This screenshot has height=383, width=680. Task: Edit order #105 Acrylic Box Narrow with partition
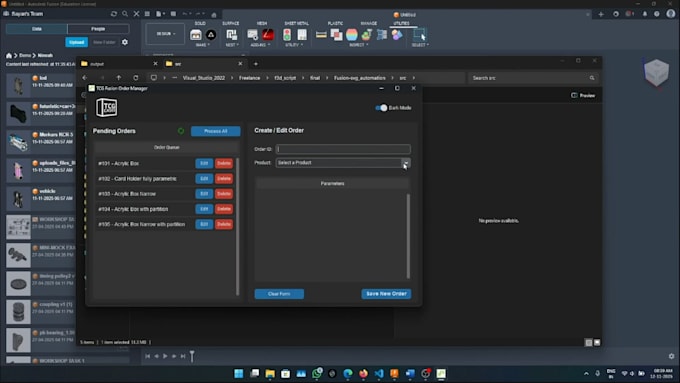[x=204, y=224]
